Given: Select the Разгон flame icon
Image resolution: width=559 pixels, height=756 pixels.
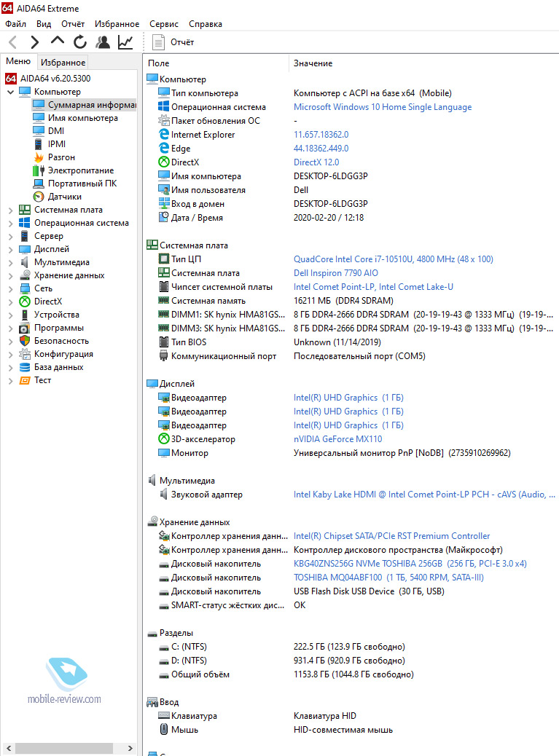Looking at the screenshot, I should [39, 157].
